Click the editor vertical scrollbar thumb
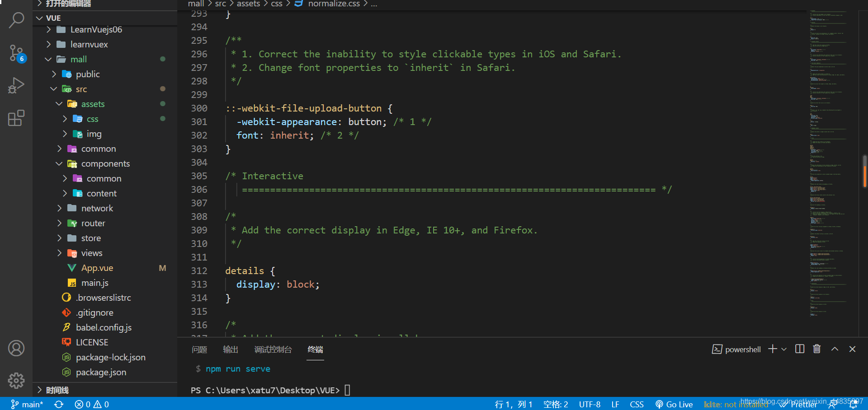Image resolution: width=868 pixels, height=410 pixels. pos(864,171)
